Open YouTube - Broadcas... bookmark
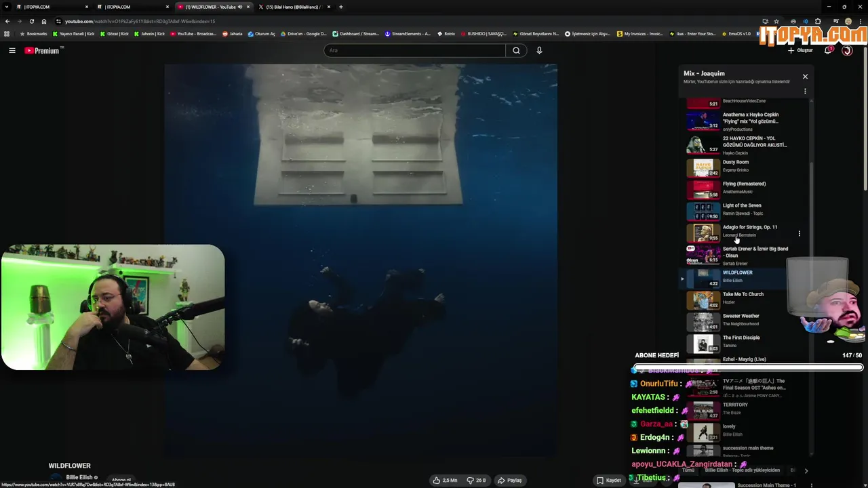 click(x=193, y=33)
